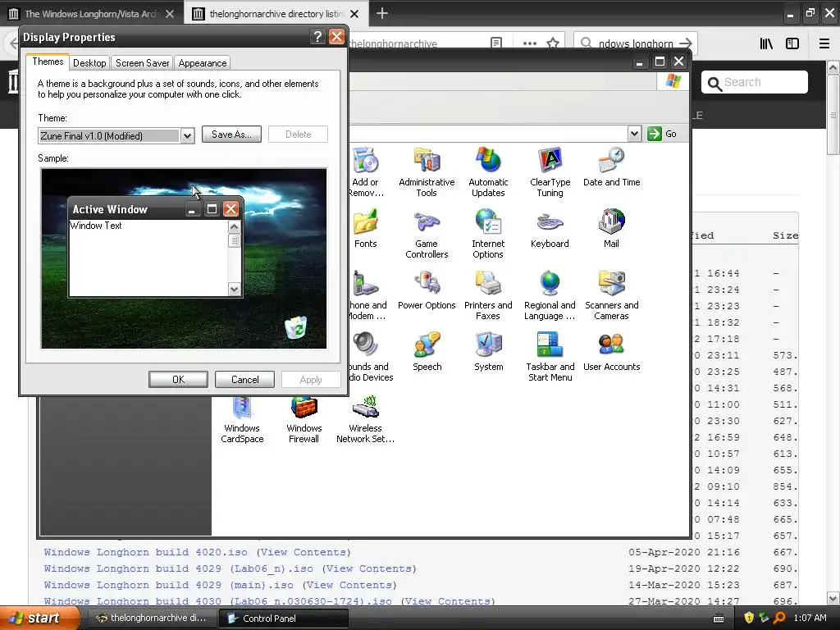Open Longhorn build 4029 (main).iso link
Viewport: 840px width, 630px height.
click(169, 585)
